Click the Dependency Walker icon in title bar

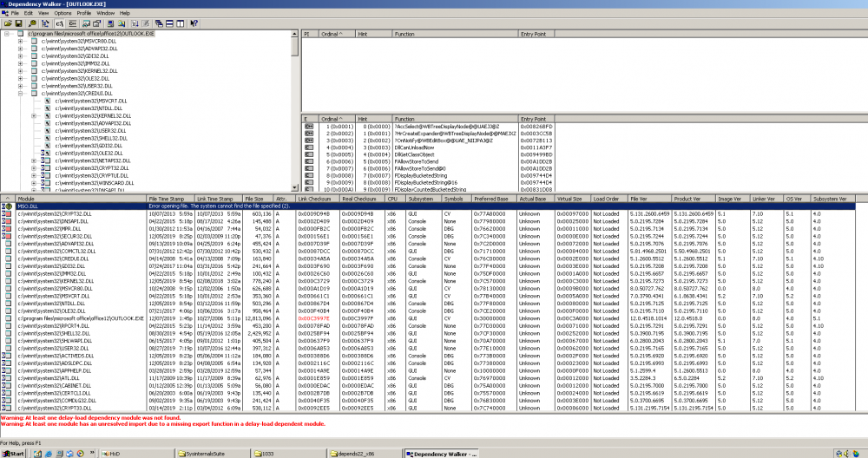click(x=5, y=4)
